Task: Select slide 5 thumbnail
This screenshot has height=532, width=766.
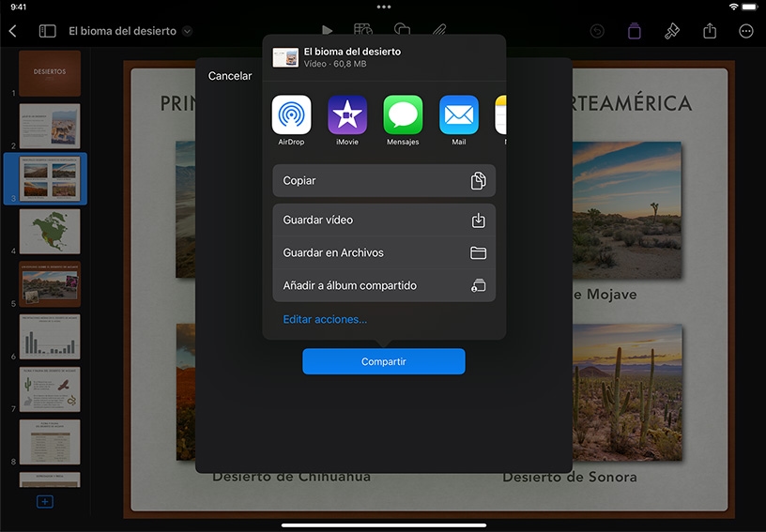Action: (x=50, y=284)
